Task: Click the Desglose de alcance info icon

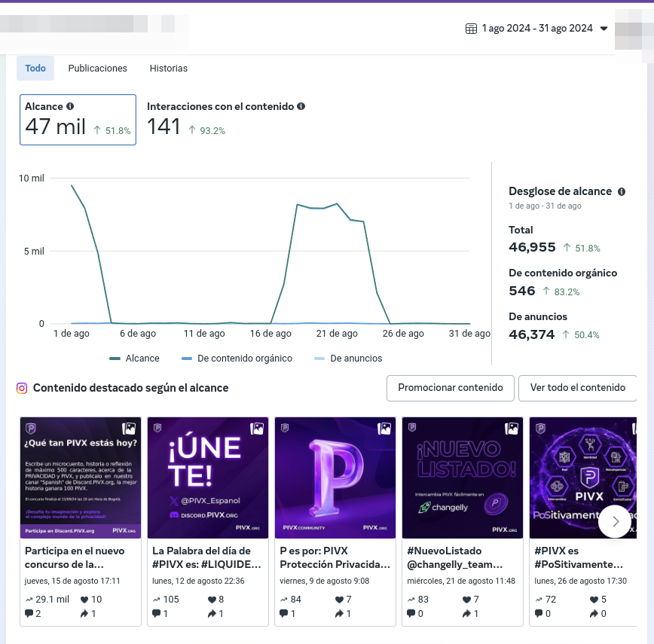Action: [622, 192]
